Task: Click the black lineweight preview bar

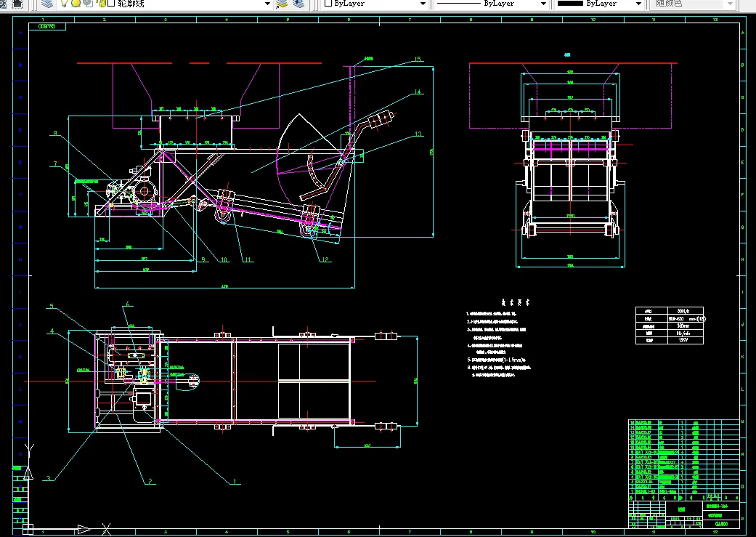Action: click(x=570, y=3)
